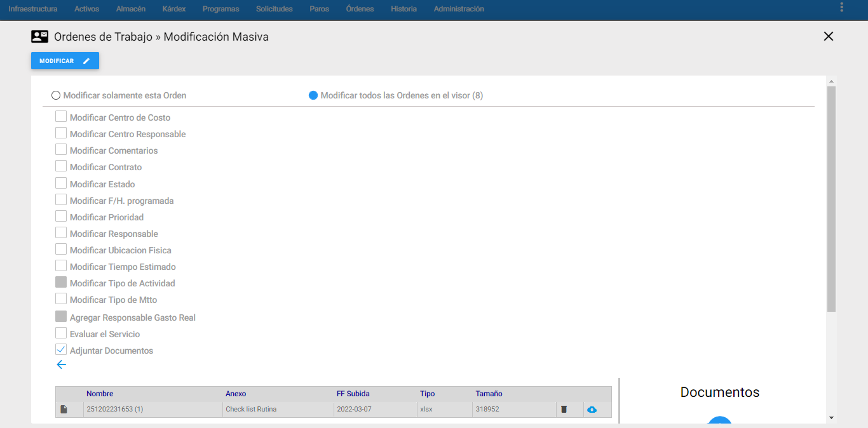868x428 pixels.
Task: Click the three-dot menu icon in the top bar
Action: point(841,8)
